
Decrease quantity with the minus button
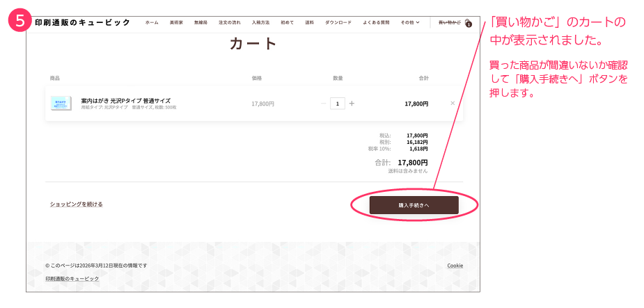pos(323,104)
